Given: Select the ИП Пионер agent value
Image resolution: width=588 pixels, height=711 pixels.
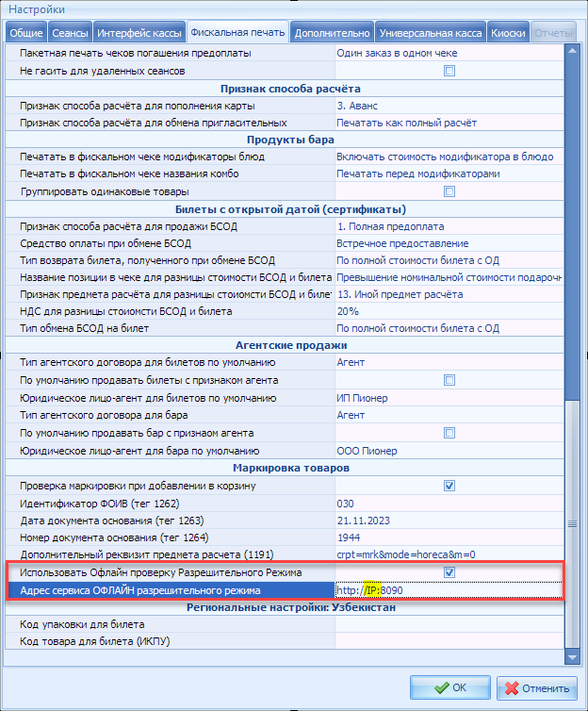Looking at the screenshot, I should (x=449, y=398).
